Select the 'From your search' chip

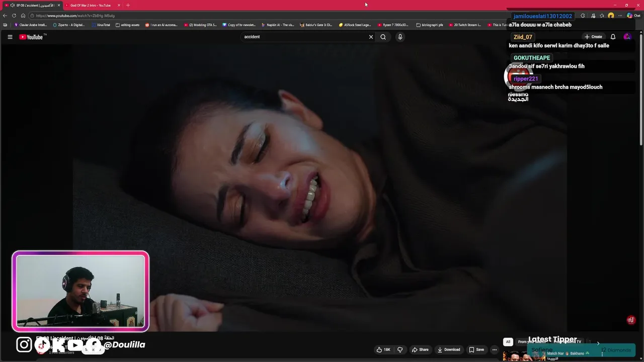click(531, 342)
